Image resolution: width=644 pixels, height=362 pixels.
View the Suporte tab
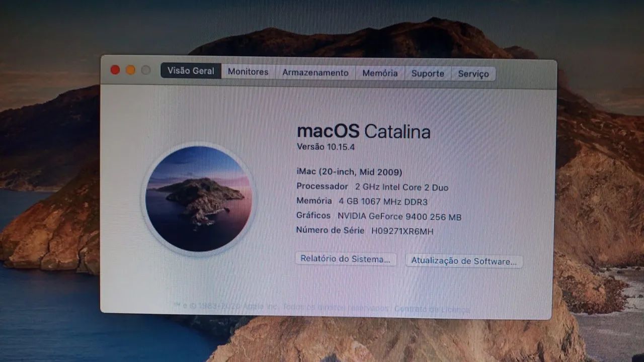click(427, 73)
